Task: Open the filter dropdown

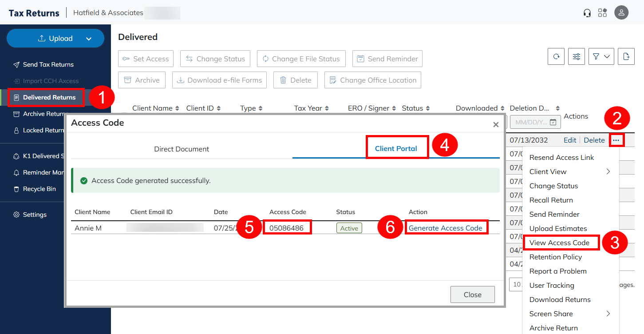Action: (601, 57)
